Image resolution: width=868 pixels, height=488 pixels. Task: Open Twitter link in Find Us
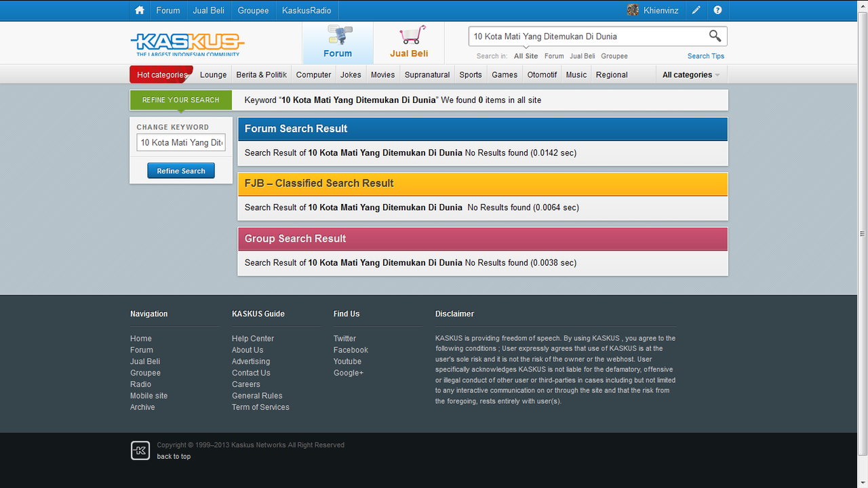pyautogui.click(x=344, y=339)
